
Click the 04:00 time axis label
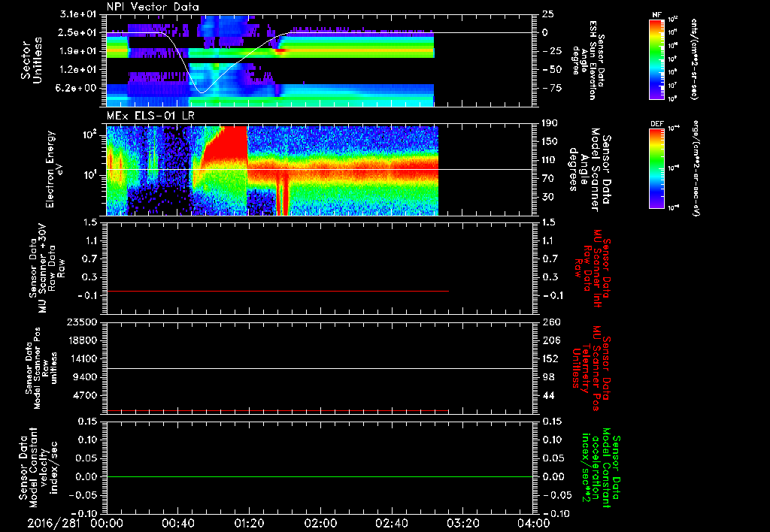point(534,523)
